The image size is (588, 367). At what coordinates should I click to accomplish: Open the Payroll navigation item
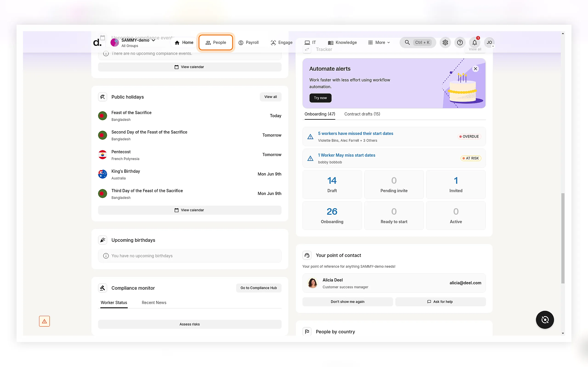249,42
